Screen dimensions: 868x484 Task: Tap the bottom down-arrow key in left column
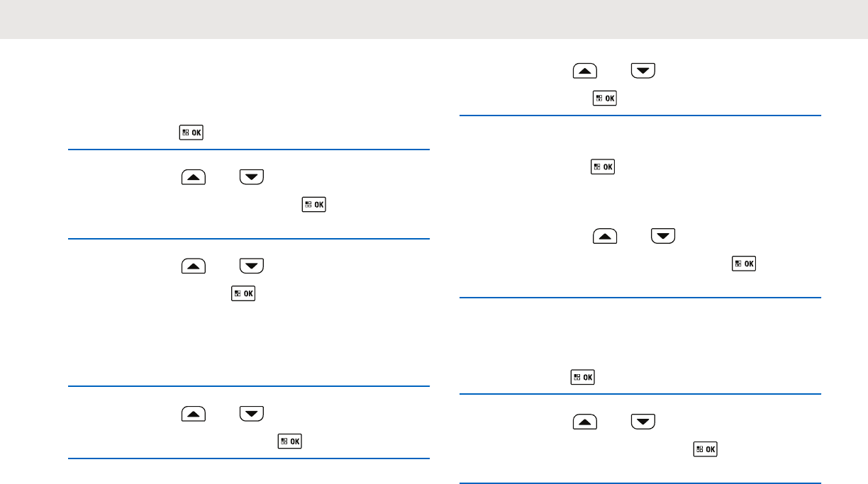[252, 413]
